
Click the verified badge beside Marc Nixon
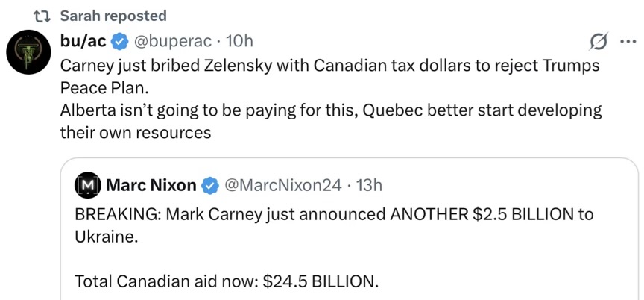pyautogui.click(x=211, y=184)
